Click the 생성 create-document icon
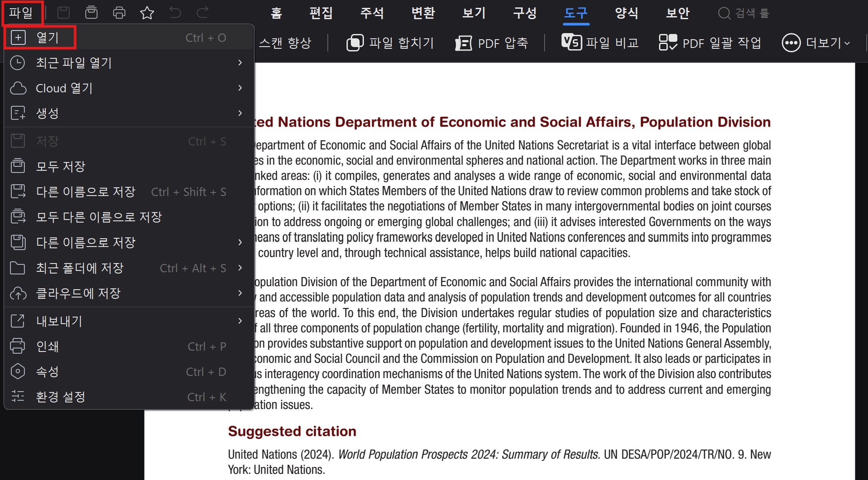 point(18,113)
